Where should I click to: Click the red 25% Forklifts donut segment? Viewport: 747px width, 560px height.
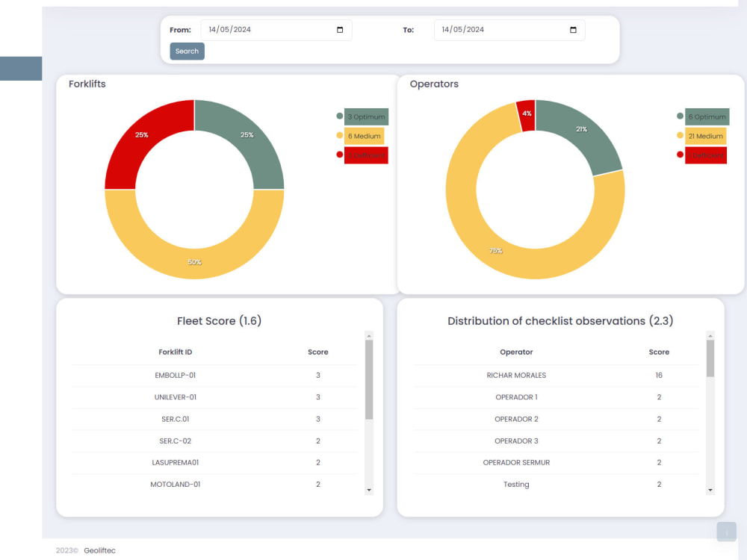(x=141, y=135)
